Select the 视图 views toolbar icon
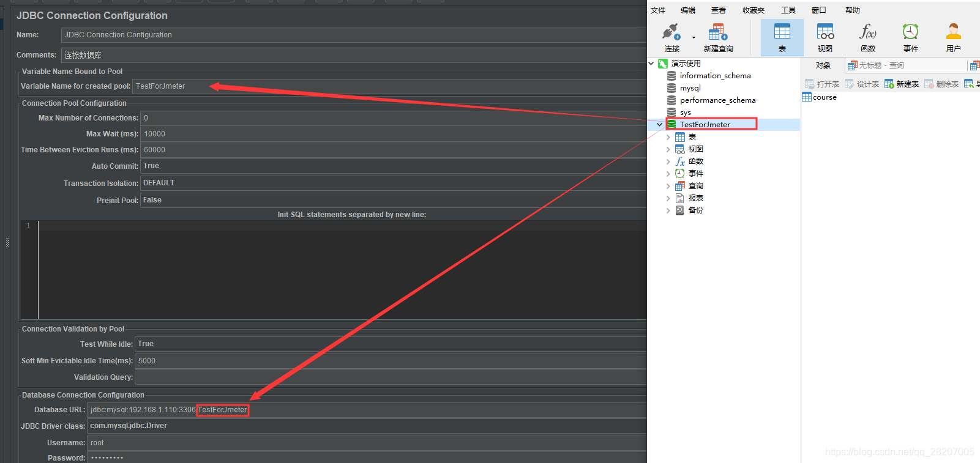 click(825, 37)
